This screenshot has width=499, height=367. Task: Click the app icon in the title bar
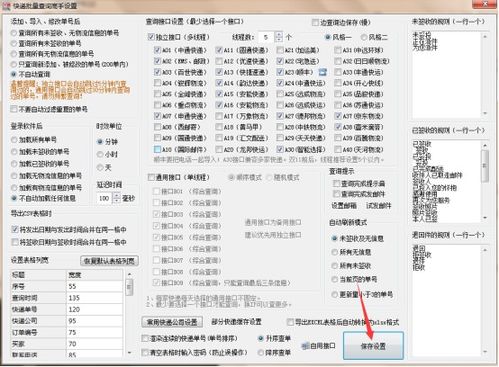click(x=6, y=5)
